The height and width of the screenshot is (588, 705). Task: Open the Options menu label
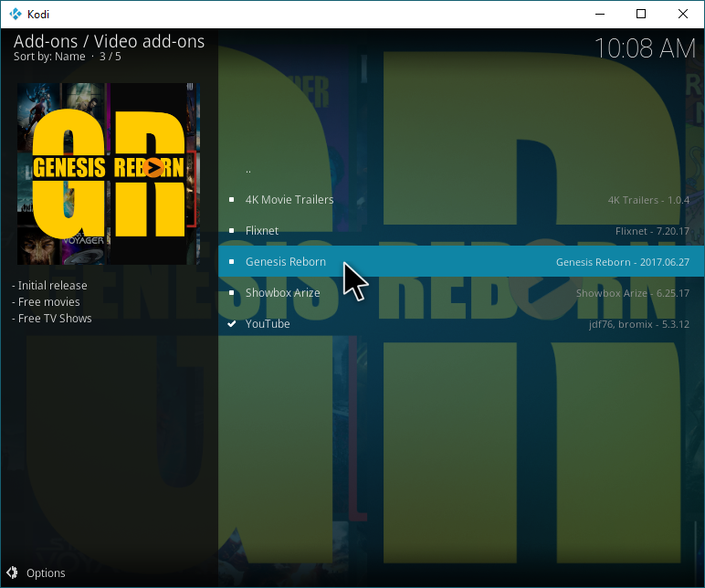click(46, 573)
